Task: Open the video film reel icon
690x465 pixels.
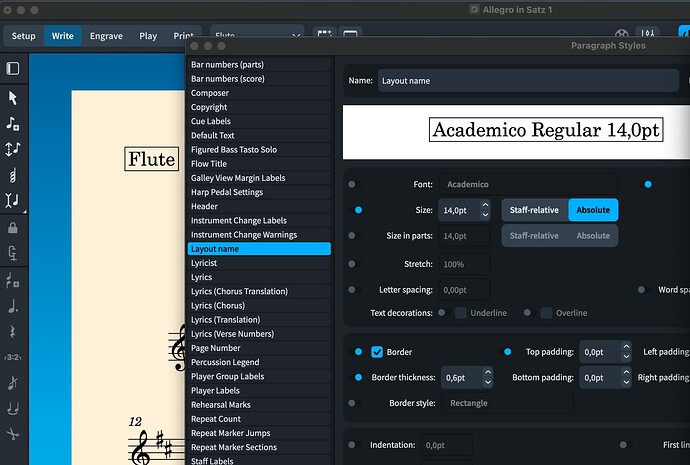Action: 621,33
